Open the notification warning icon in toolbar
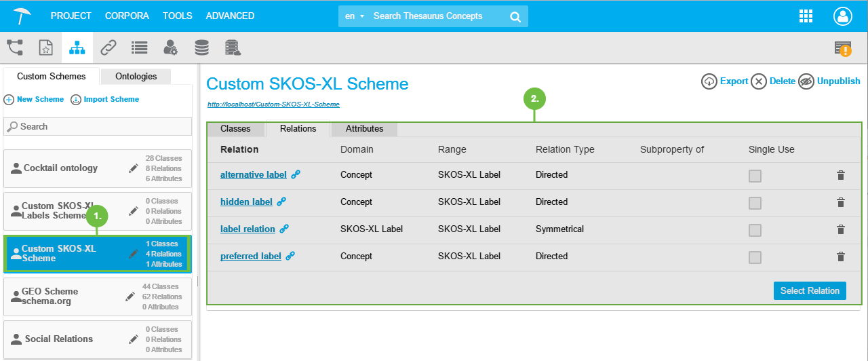Viewport: 868px width, 361px height. [x=843, y=48]
